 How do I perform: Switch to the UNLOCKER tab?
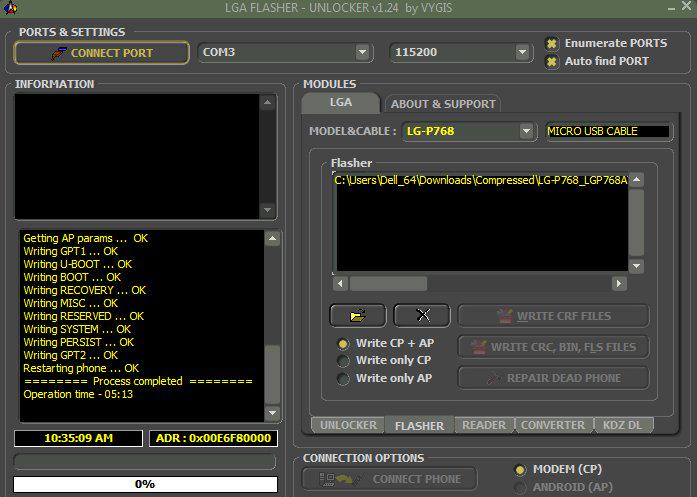[x=348, y=425]
